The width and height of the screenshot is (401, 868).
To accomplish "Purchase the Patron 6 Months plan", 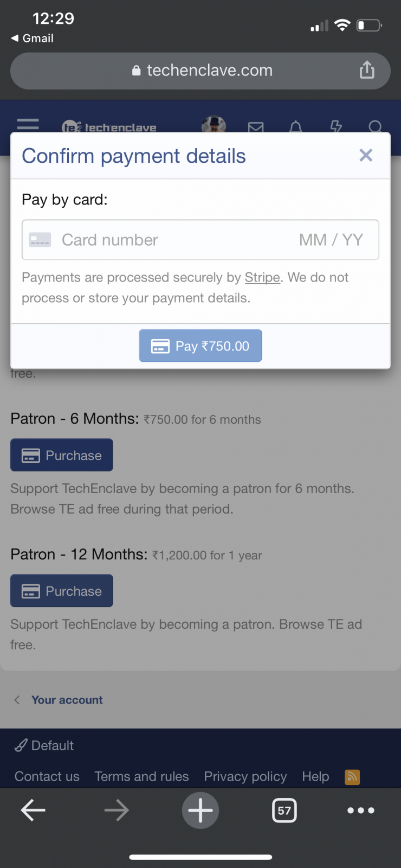I will pyautogui.click(x=62, y=455).
